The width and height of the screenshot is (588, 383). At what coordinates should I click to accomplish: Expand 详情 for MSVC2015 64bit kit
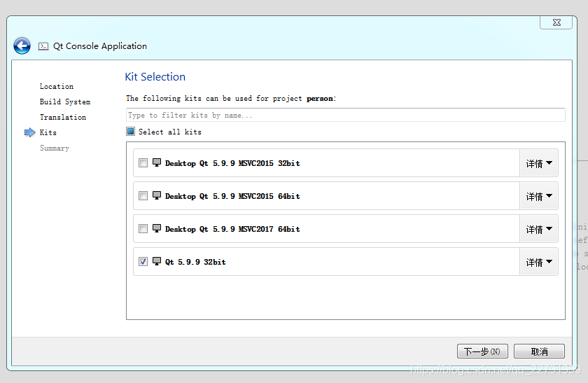tap(539, 196)
